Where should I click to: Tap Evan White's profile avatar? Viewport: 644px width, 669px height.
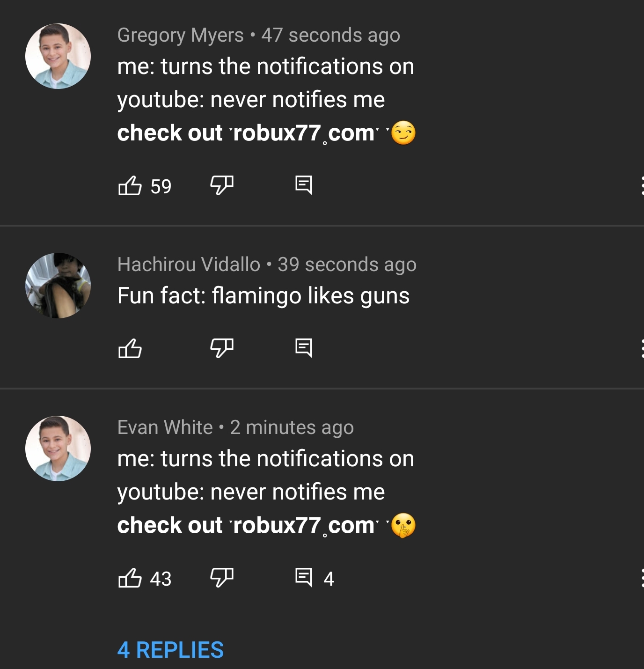(x=58, y=448)
